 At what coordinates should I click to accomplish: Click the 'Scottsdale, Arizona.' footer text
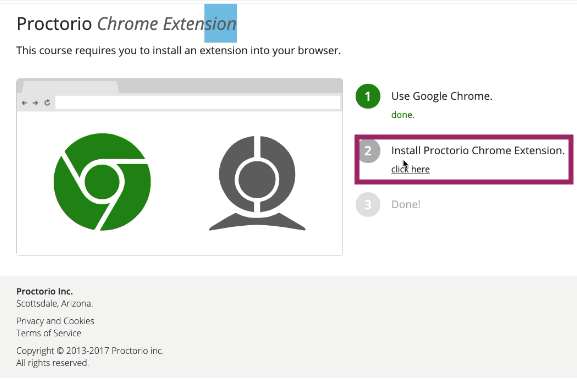(x=54, y=304)
